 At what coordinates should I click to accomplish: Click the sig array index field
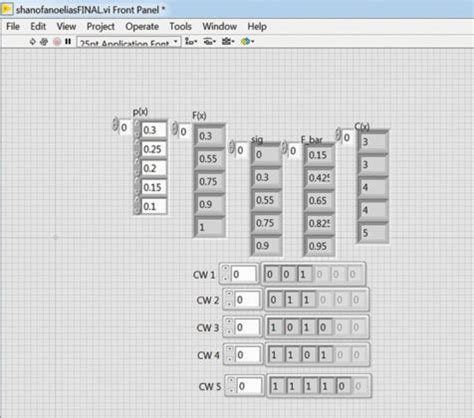(242, 150)
